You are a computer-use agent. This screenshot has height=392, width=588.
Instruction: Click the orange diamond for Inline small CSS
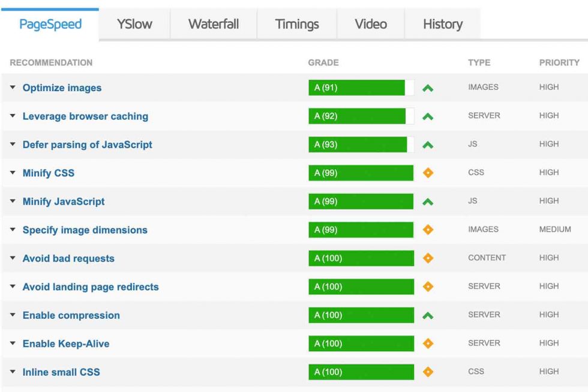click(x=428, y=372)
